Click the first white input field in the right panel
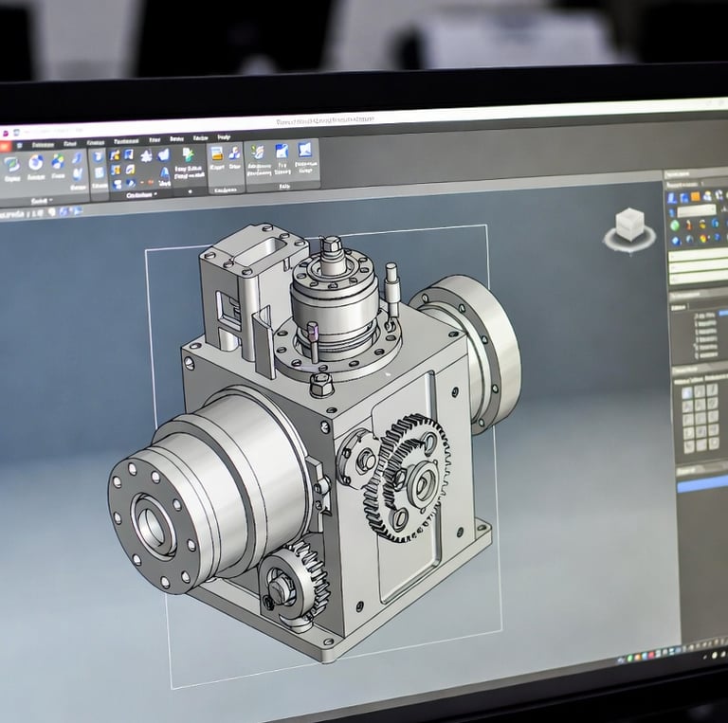The image size is (728, 723). tap(699, 255)
